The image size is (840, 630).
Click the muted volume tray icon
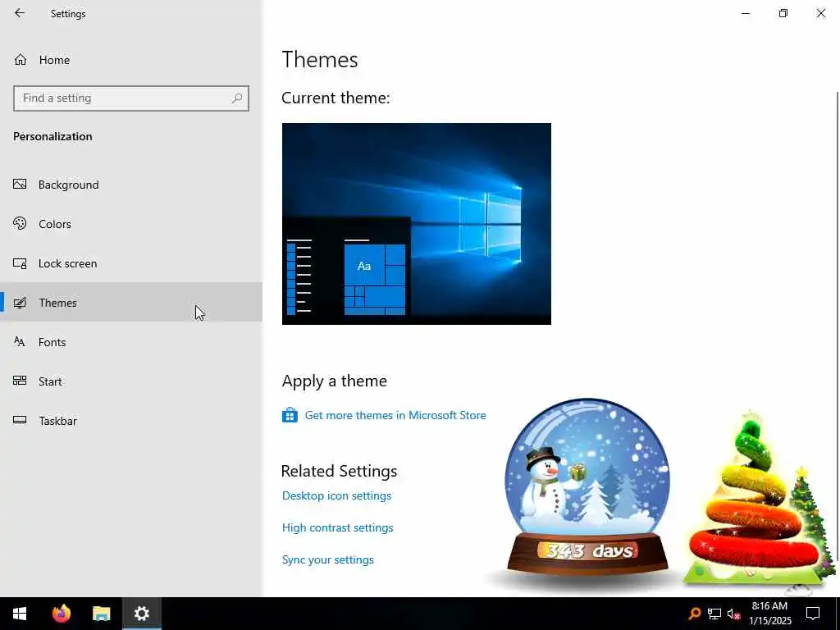click(734, 614)
